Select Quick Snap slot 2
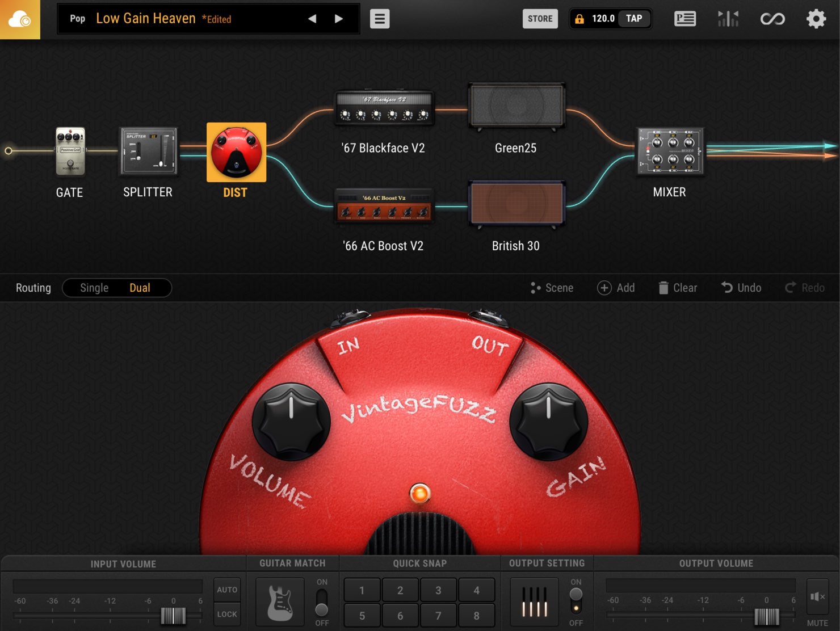 coord(400,590)
